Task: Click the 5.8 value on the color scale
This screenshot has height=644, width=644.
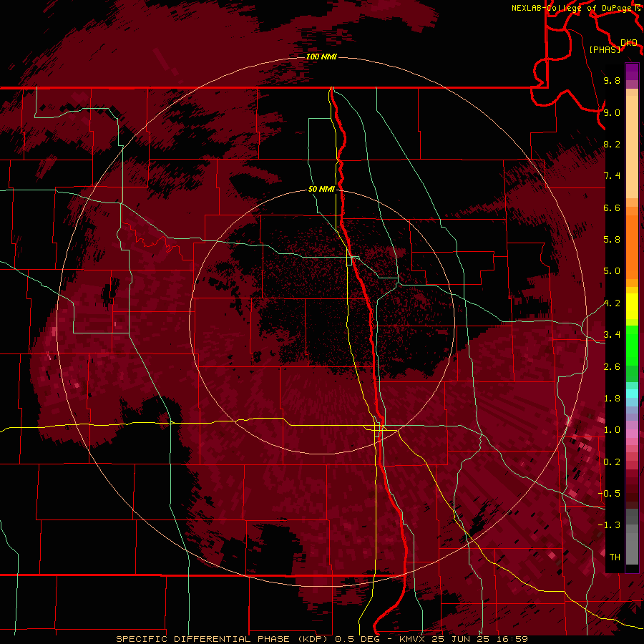Action: click(x=612, y=240)
